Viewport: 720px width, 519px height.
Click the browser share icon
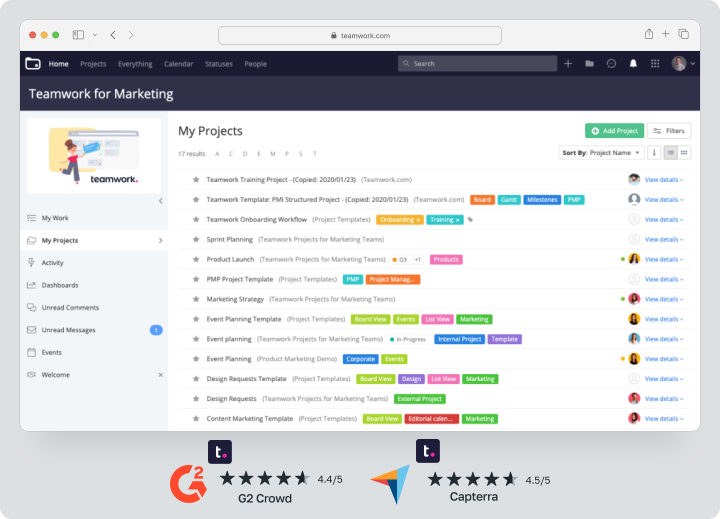pos(649,34)
